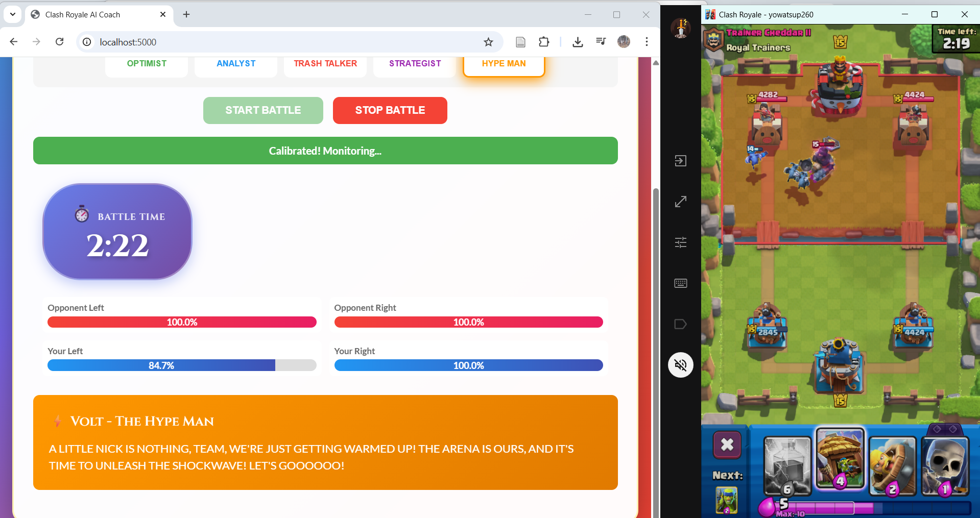Click the Clash Royale window title icon

point(710,14)
